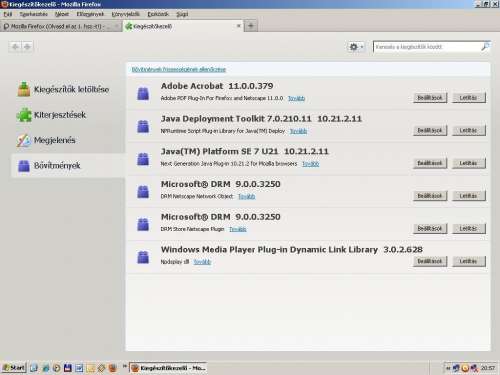Open a new tab with the plus button
This screenshot has height=375, width=500.
pyautogui.click(x=251, y=26)
